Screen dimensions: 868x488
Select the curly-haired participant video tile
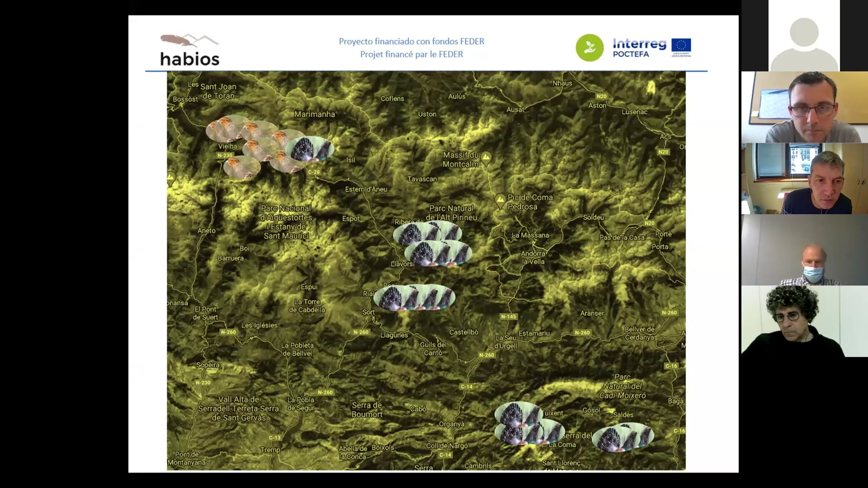pyautogui.click(x=805, y=321)
